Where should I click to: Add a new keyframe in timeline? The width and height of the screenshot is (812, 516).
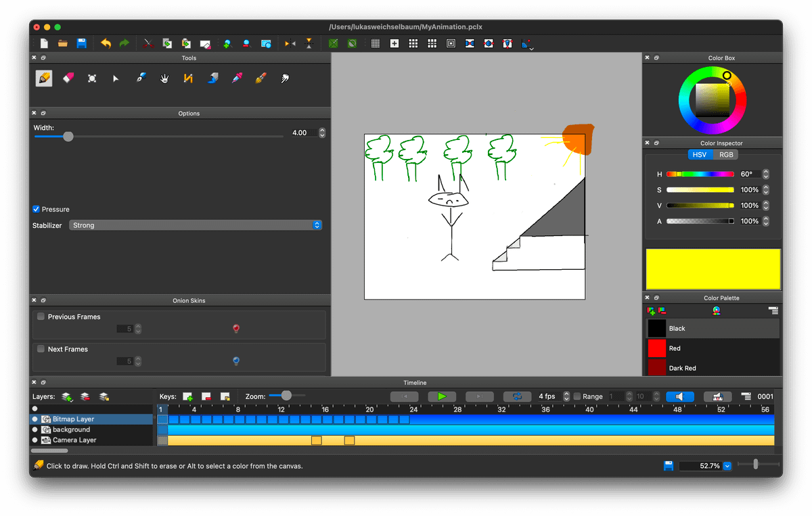click(x=187, y=396)
